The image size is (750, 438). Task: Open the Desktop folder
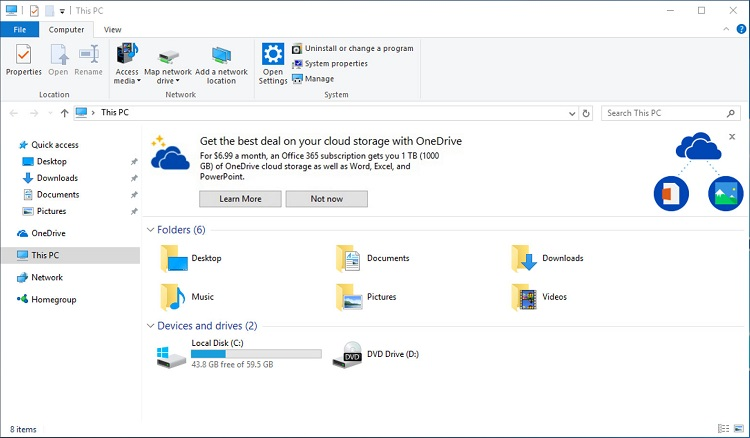(191, 258)
